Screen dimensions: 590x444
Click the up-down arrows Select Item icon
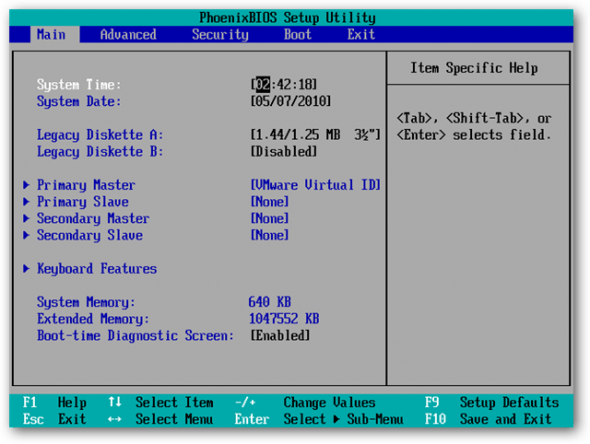click(x=115, y=402)
